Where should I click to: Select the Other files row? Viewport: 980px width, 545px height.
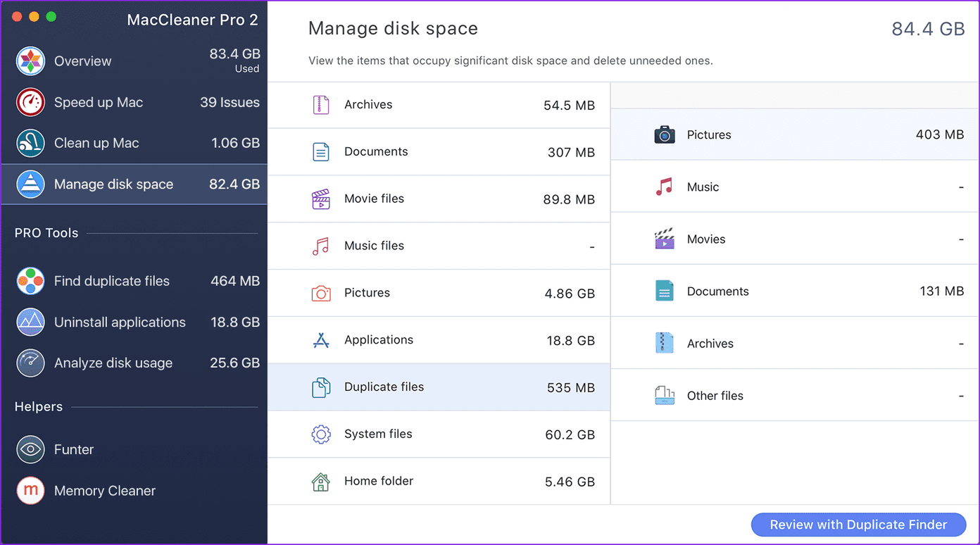click(x=795, y=395)
